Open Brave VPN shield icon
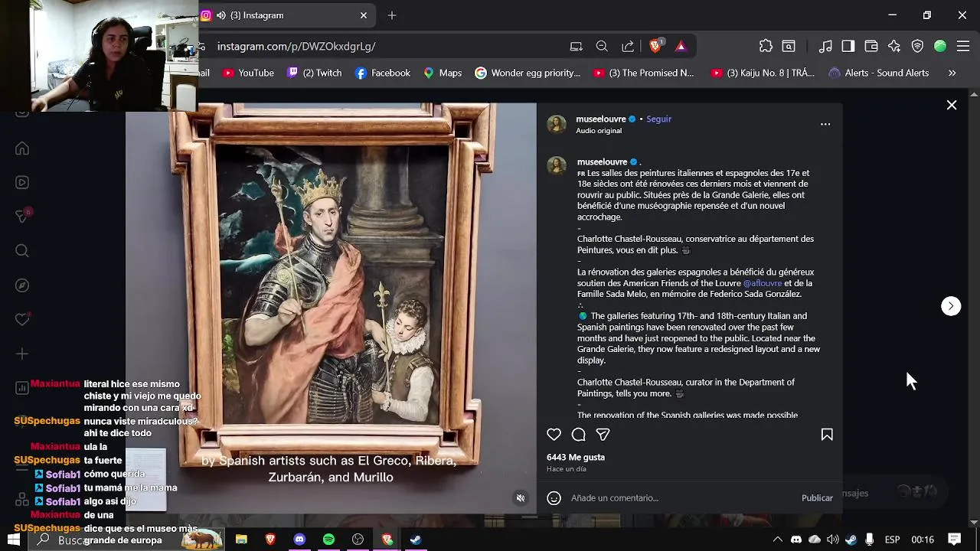Screen dimensions: 980x551 [917, 47]
